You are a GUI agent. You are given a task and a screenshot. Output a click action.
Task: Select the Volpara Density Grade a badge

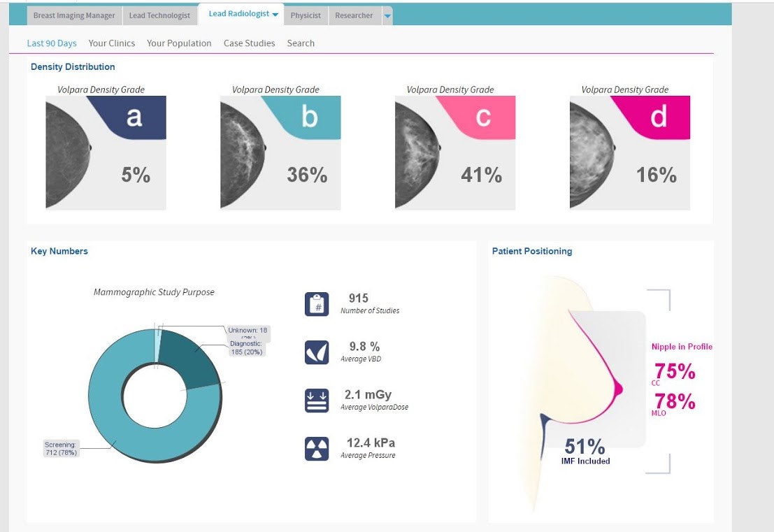click(134, 117)
